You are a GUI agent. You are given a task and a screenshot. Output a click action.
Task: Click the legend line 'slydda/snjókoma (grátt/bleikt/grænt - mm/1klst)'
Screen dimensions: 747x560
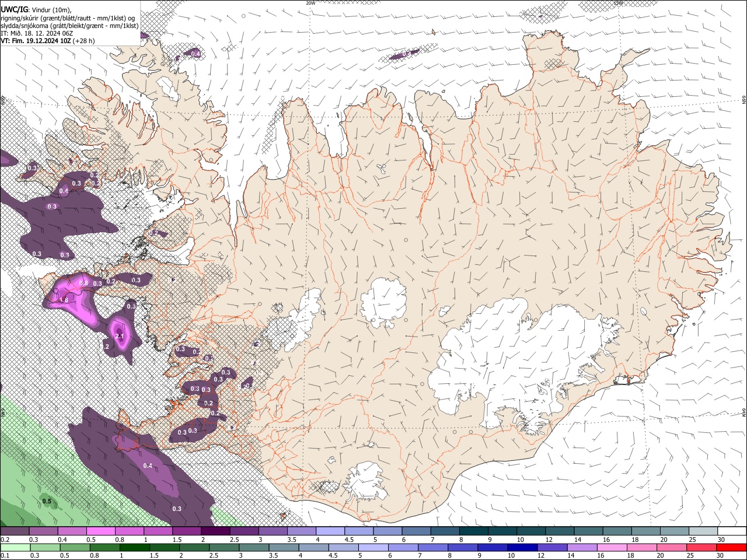pyautogui.click(x=69, y=26)
